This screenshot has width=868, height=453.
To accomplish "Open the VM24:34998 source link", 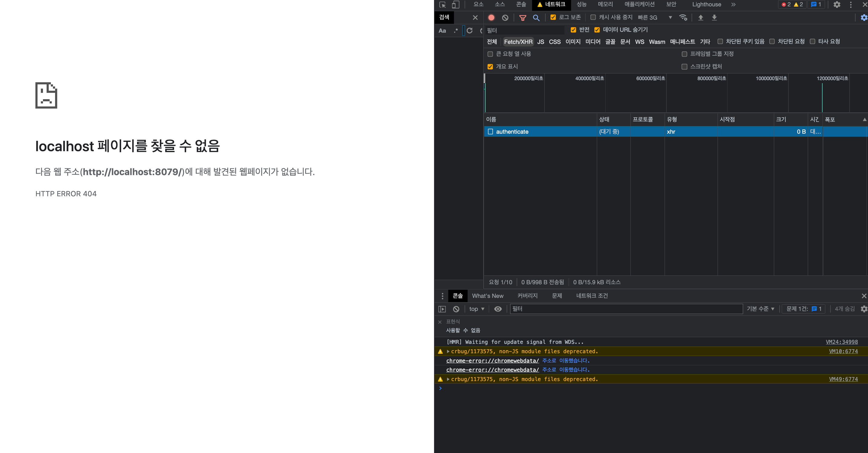I will pos(841,342).
